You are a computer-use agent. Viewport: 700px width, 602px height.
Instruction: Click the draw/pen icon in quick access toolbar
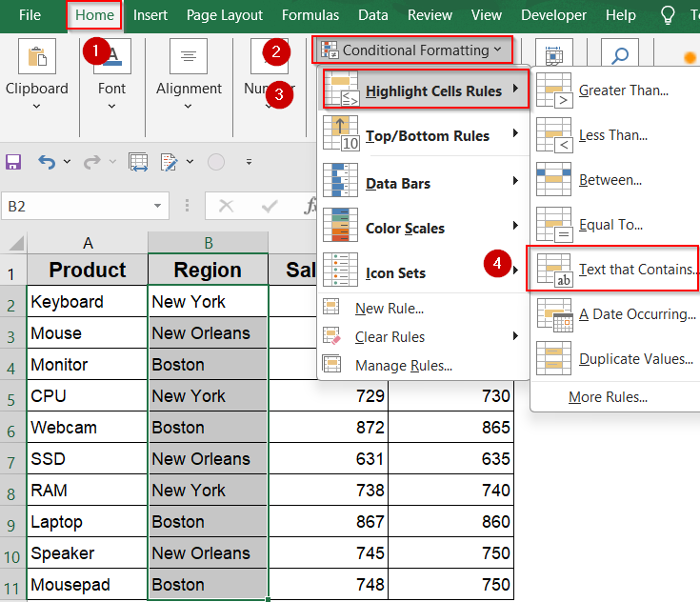170,162
